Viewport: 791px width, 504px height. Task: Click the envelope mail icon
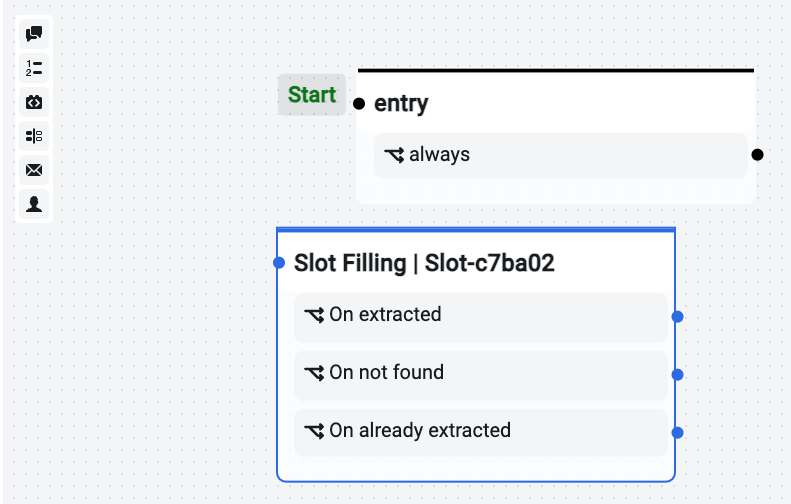(34, 170)
